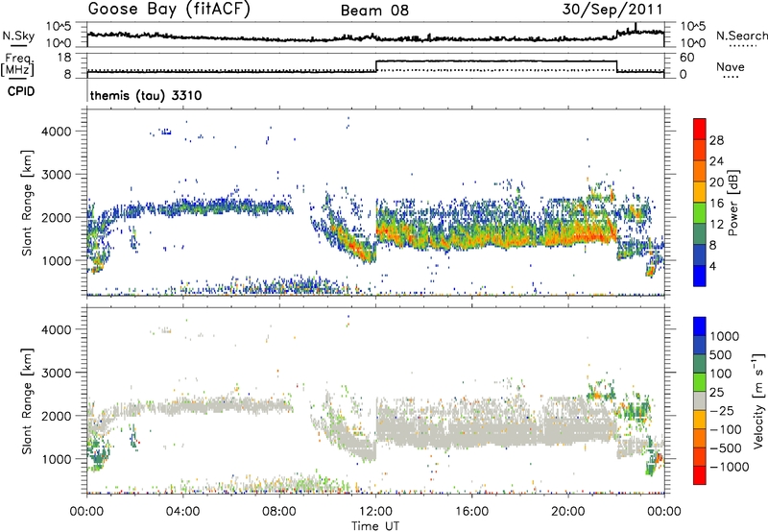Click the Power colorbar's yellow segment near 16
Image resolution: width=768 pixels, height=532 pixels.
(x=700, y=192)
